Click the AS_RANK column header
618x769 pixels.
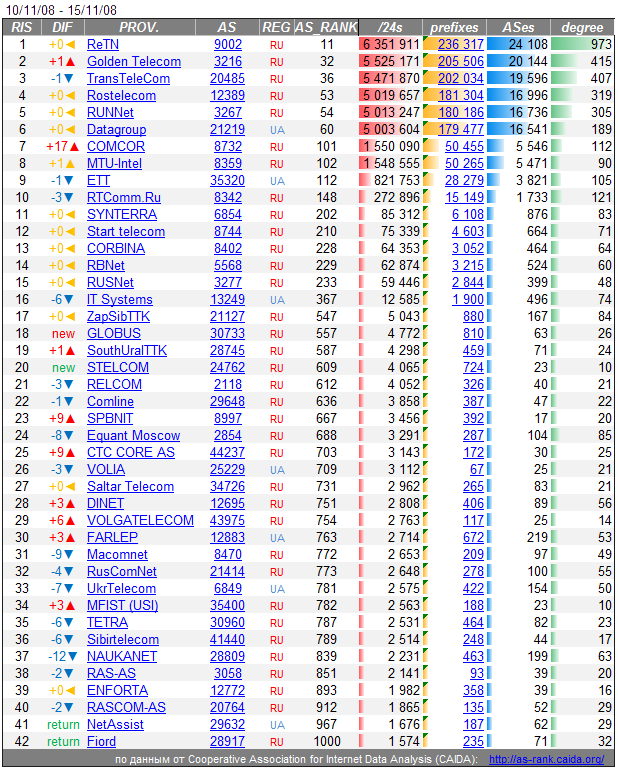326,27
